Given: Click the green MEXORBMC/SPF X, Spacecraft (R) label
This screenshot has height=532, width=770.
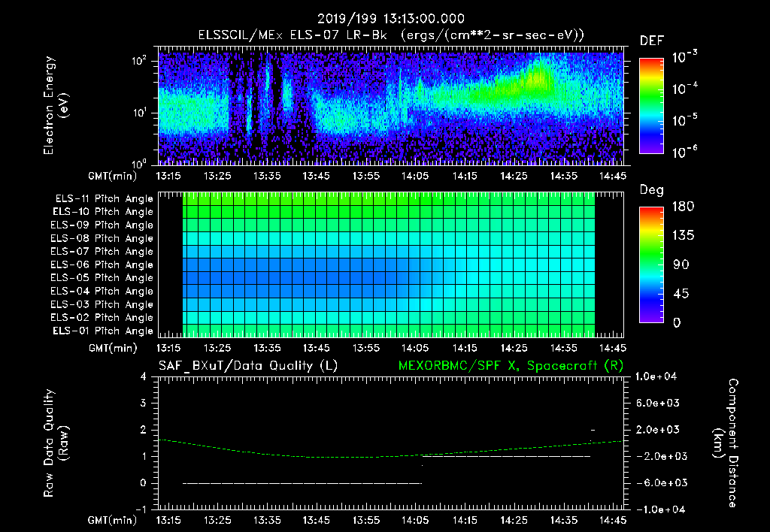Looking at the screenshot, I should click(x=511, y=366).
